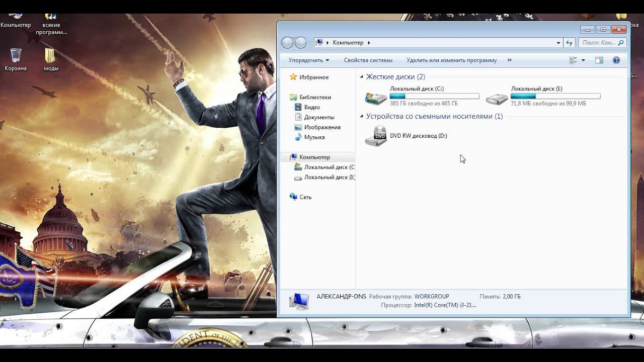Open Избранное in the navigation pane

pyautogui.click(x=314, y=77)
